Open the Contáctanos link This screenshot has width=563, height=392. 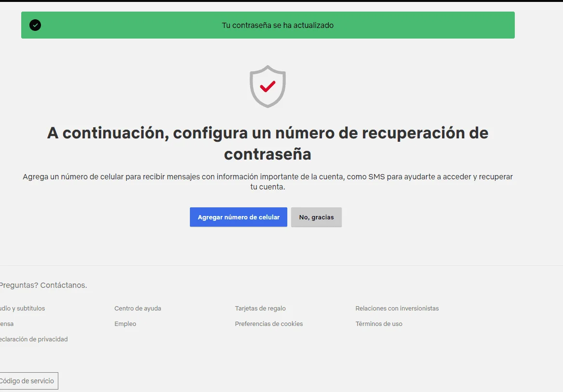(64, 285)
